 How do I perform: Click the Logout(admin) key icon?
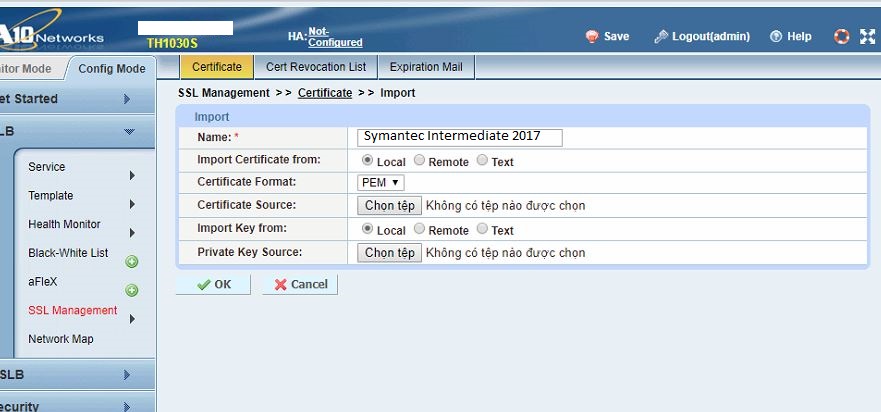point(661,37)
